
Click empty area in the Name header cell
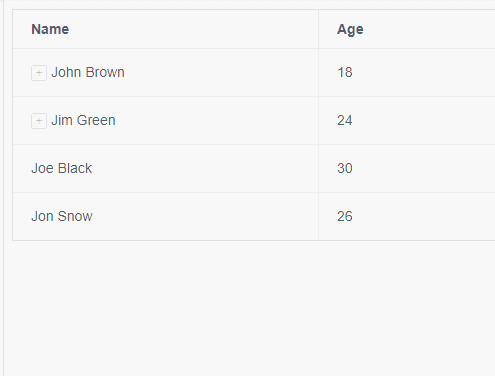coord(193,29)
